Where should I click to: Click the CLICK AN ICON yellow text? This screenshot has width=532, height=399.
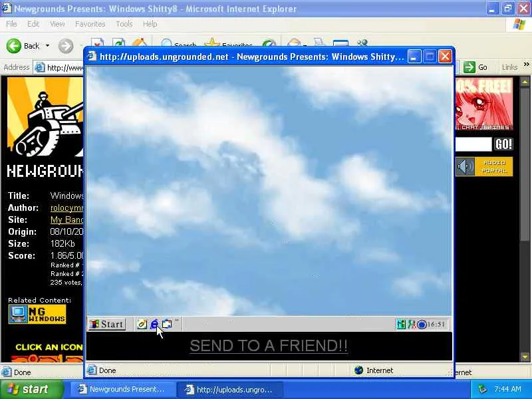pyautogui.click(x=49, y=347)
